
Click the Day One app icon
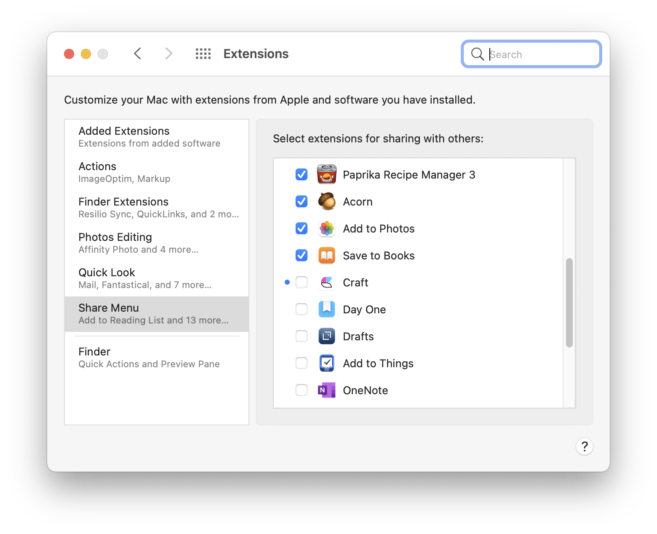pos(326,310)
